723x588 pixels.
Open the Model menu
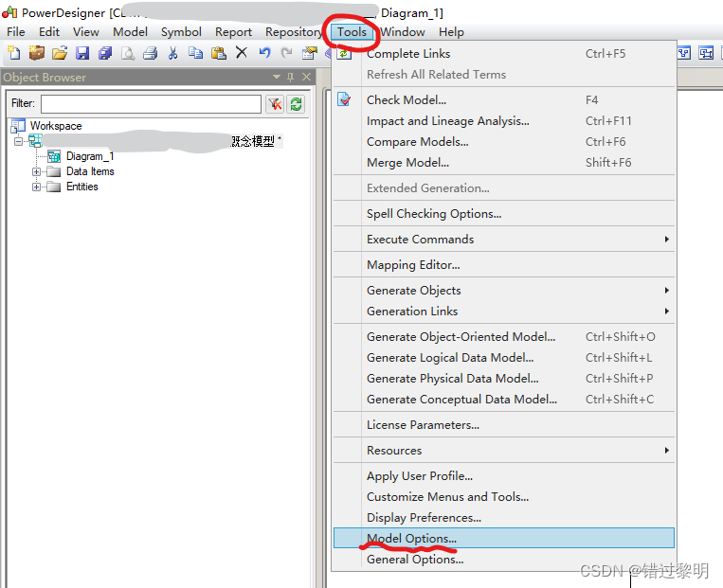(130, 32)
